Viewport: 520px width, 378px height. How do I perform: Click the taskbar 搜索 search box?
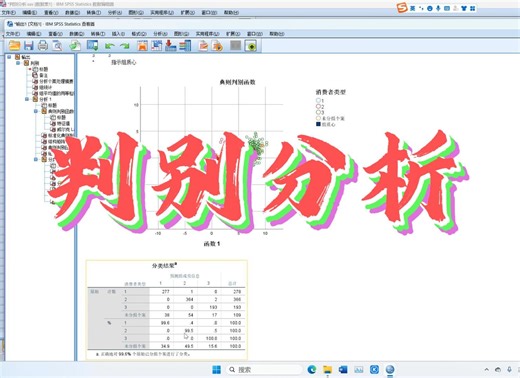[x=265, y=369]
